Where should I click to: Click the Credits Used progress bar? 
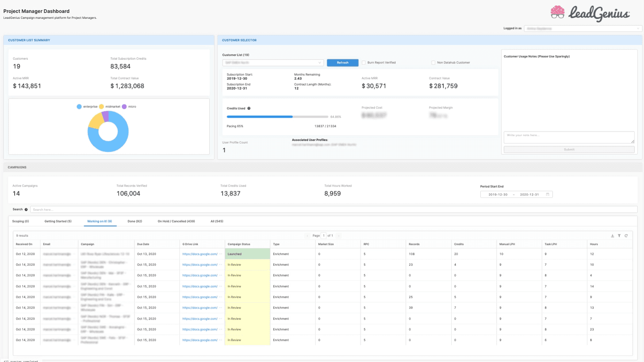pos(277,117)
